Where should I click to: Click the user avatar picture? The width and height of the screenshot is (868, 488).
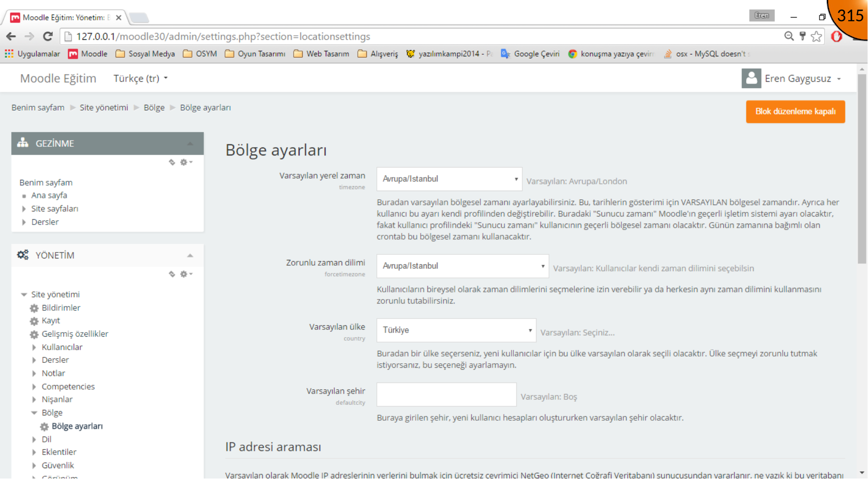pos(751,78)
